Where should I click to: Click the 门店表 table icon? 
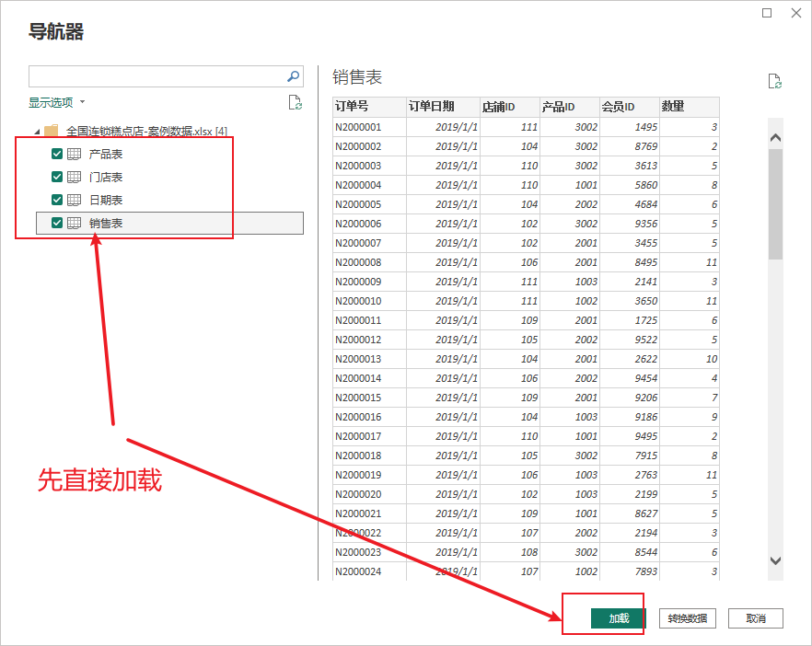click(74, 177)
